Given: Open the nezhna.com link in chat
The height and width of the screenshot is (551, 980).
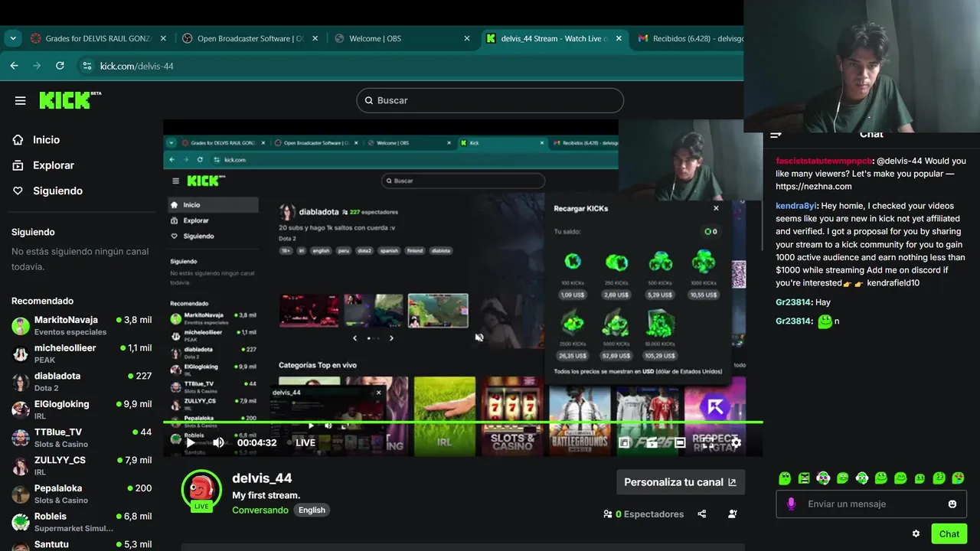Looking at the screenshot, I should tap(813, 187).
